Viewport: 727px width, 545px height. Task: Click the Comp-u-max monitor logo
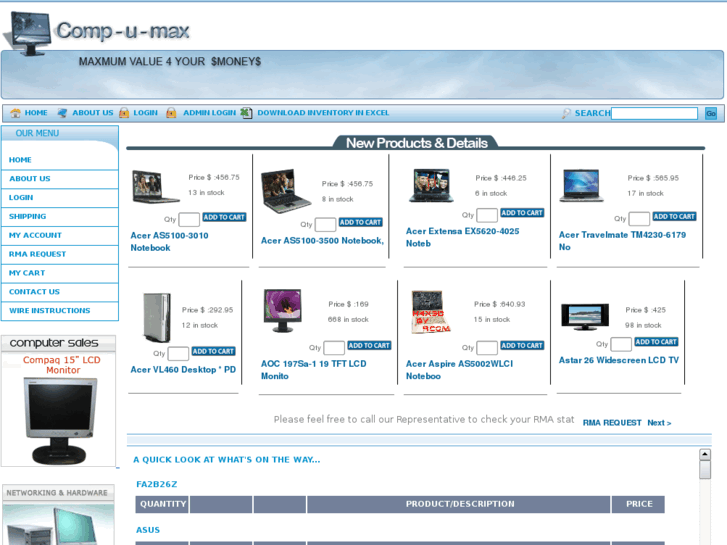click(29, 34)
